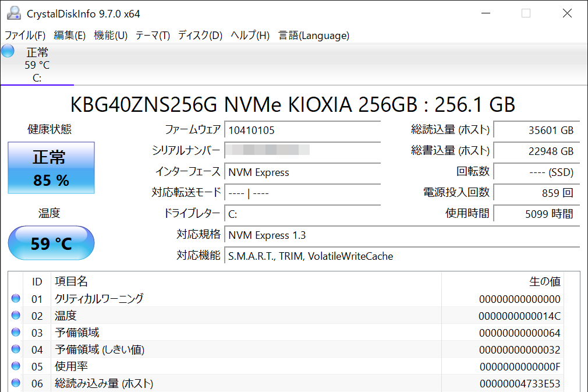
Task: Click the 対応規格 field NVM Express 1.3
Action: coord(402,235)
